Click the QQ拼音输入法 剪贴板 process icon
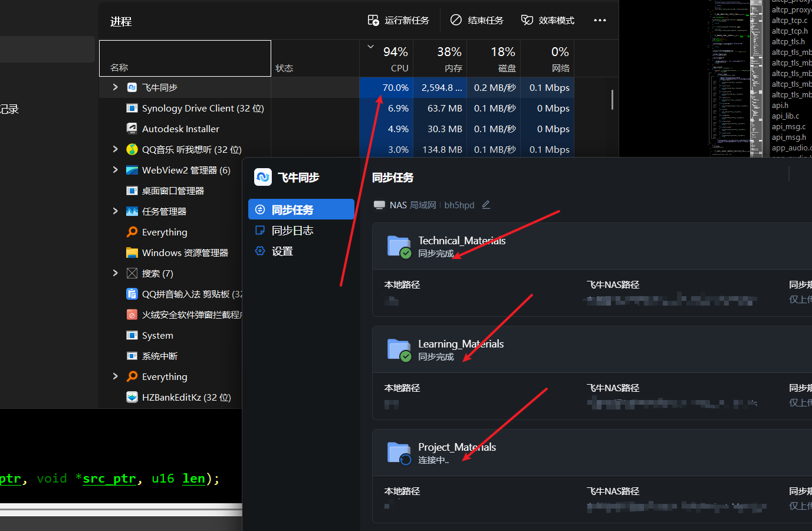This screenshot has width=812, height=531. (132, 294)
